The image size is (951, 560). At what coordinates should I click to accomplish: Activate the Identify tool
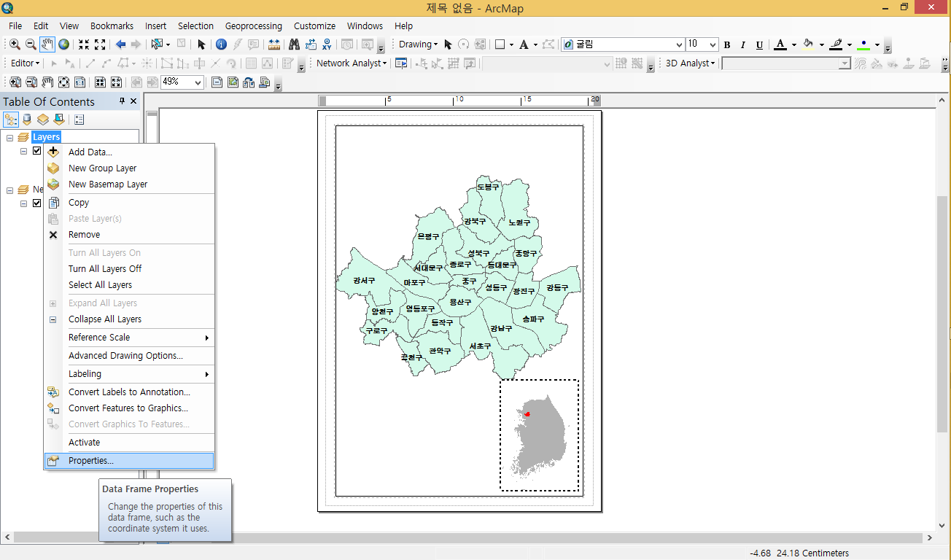pos(221,44)
